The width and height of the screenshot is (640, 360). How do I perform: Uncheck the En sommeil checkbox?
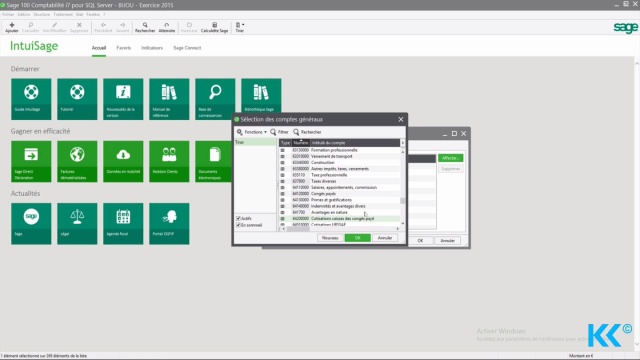(x=238, y=225)
